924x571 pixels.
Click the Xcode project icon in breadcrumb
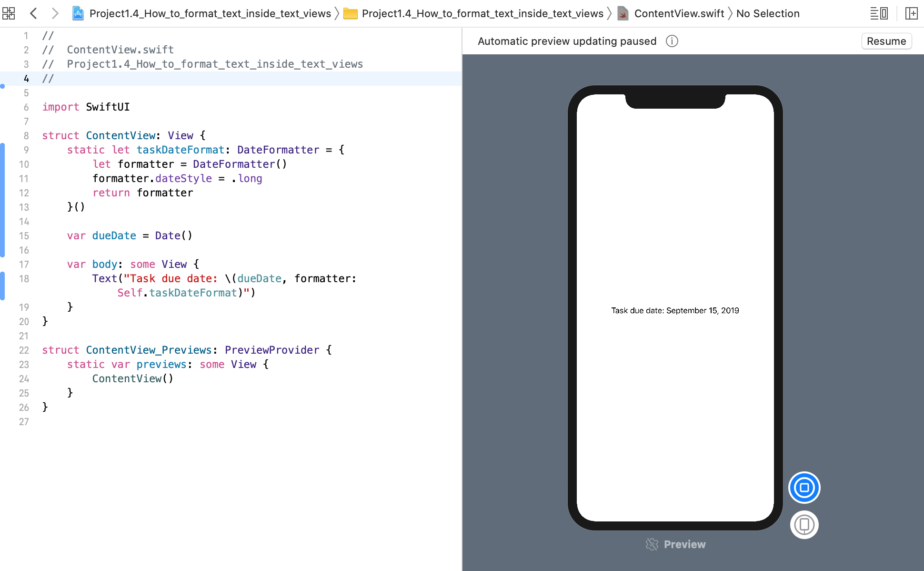point(78,13)
